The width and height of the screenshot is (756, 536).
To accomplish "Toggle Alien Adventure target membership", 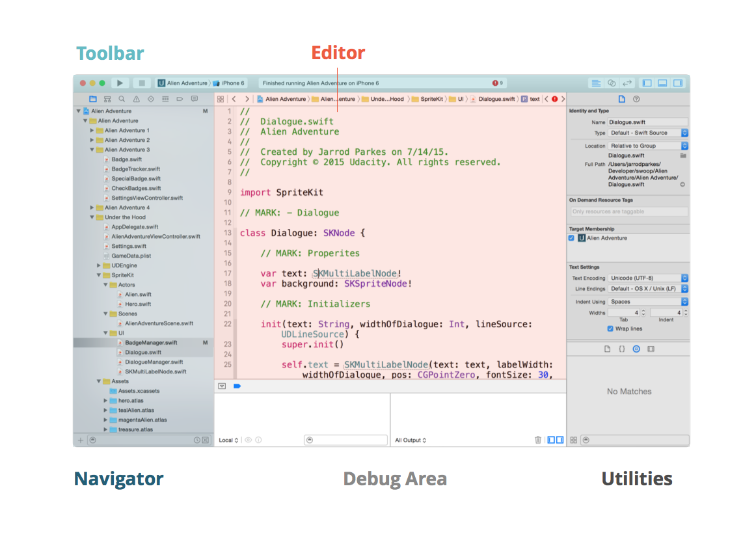I will 572,238.
